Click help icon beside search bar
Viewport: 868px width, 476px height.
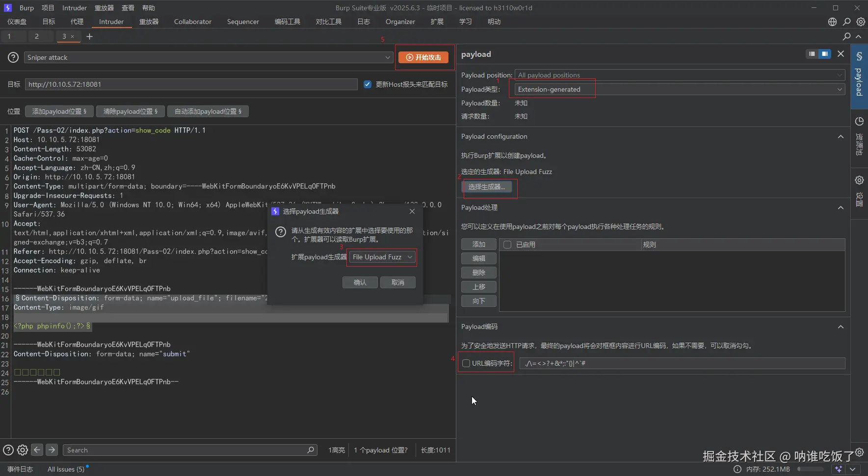[8, 450]
